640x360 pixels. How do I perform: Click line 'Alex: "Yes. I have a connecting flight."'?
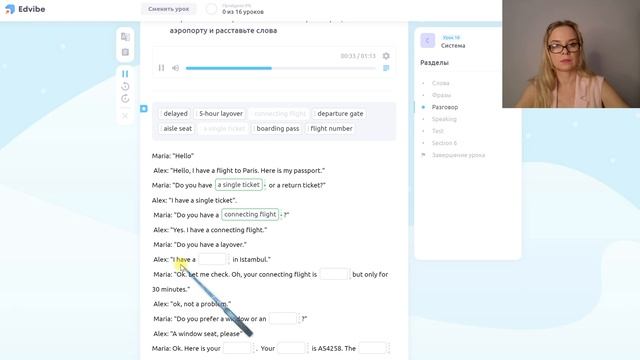click(x=210, y=230)
